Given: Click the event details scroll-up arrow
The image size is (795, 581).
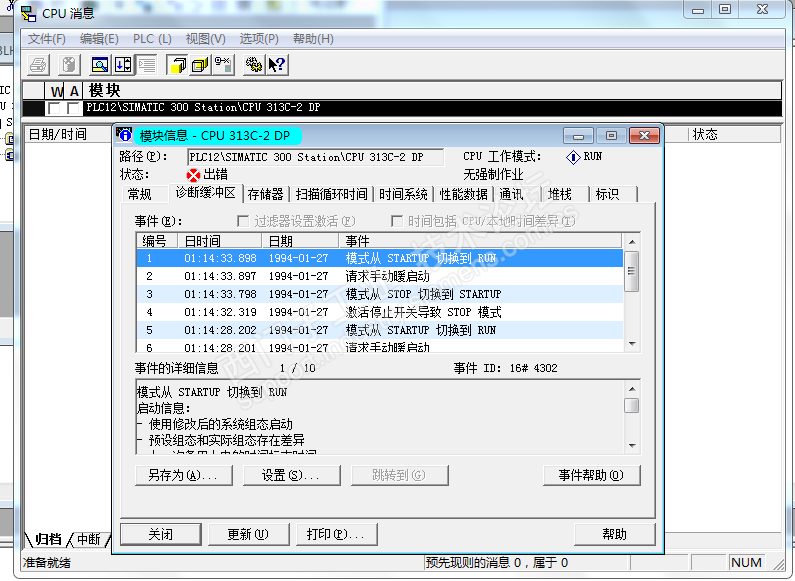Looking at the screenshot, I should click(632, 388).
